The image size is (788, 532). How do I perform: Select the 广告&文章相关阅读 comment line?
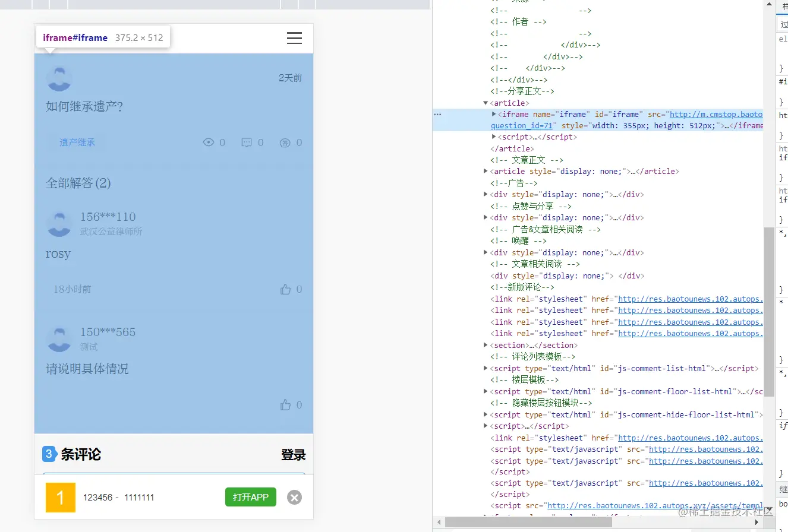[546, 229]
